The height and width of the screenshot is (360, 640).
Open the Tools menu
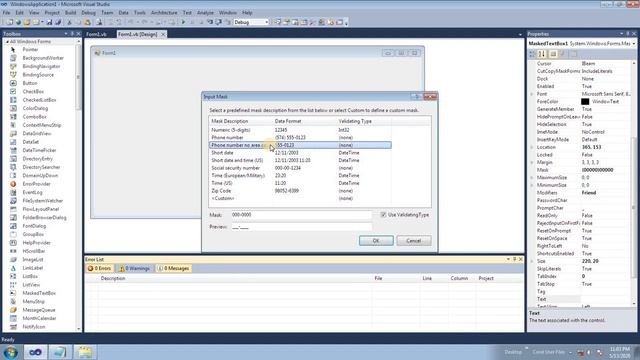[x=140, y=13]
